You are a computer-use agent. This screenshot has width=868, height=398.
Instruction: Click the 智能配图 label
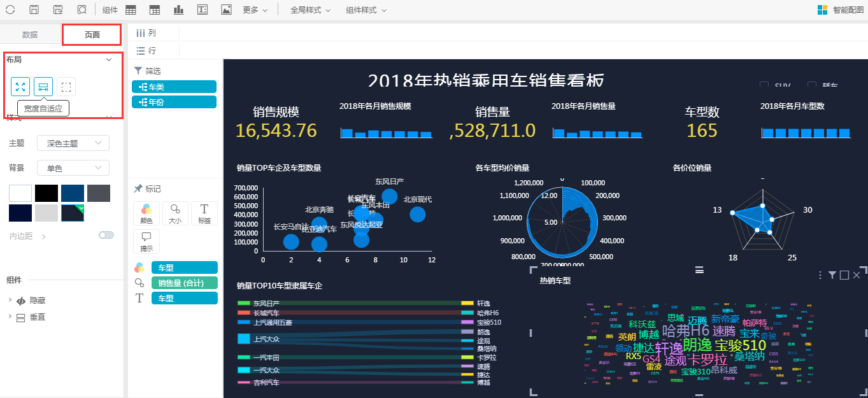coord(848,10)
